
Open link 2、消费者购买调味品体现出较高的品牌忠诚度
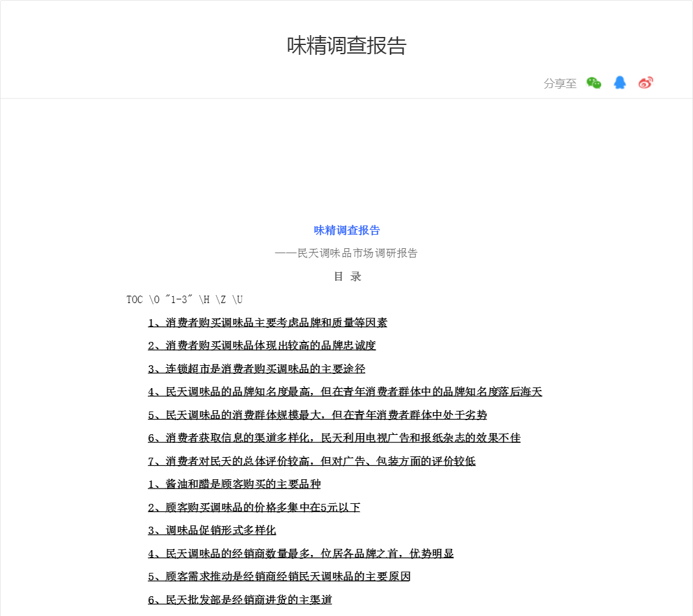point(262,346)
